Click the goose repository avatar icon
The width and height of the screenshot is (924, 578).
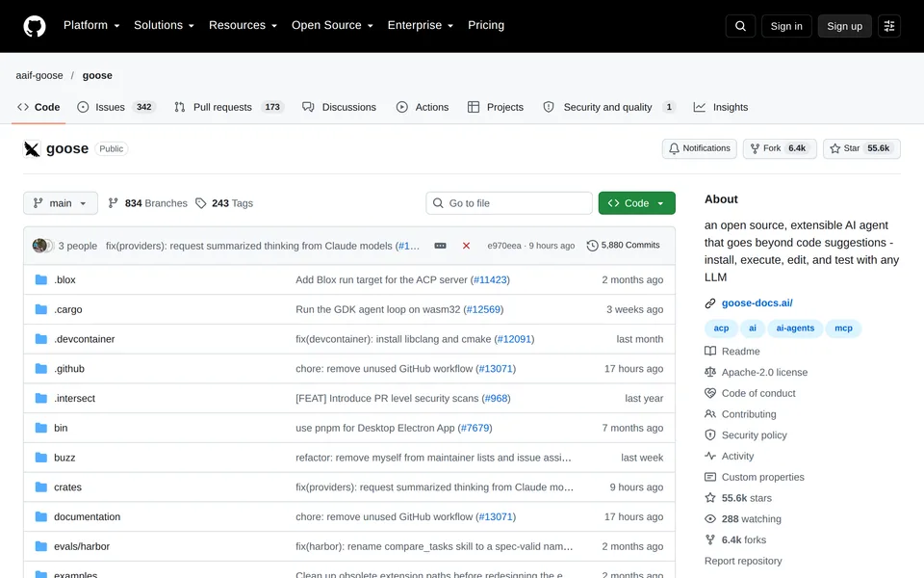[32, 148]
